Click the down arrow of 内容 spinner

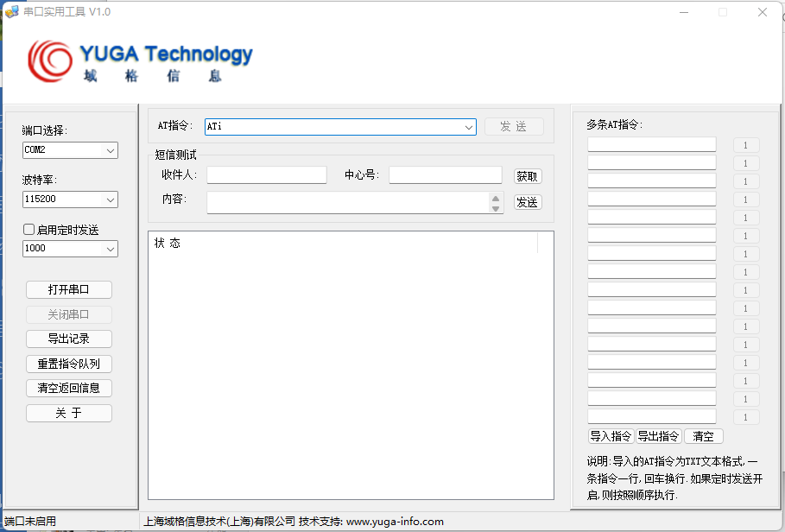(496, 208)
